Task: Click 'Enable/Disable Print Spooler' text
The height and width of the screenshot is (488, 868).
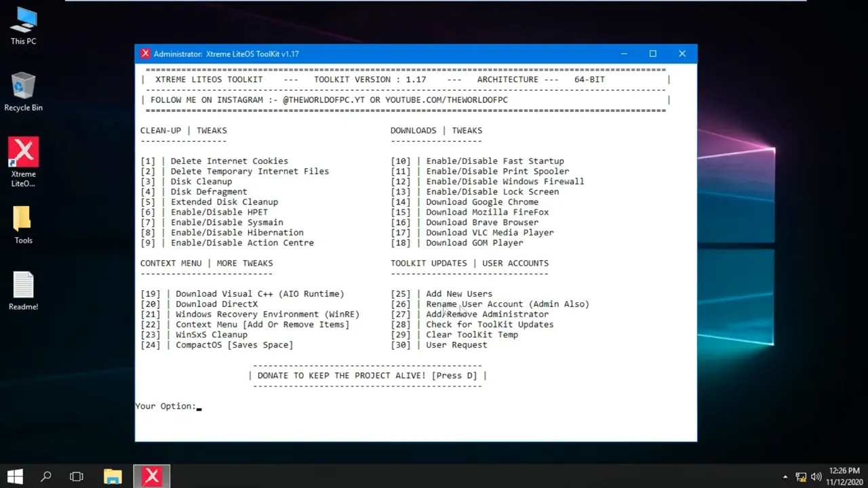Action: [498, 171]
